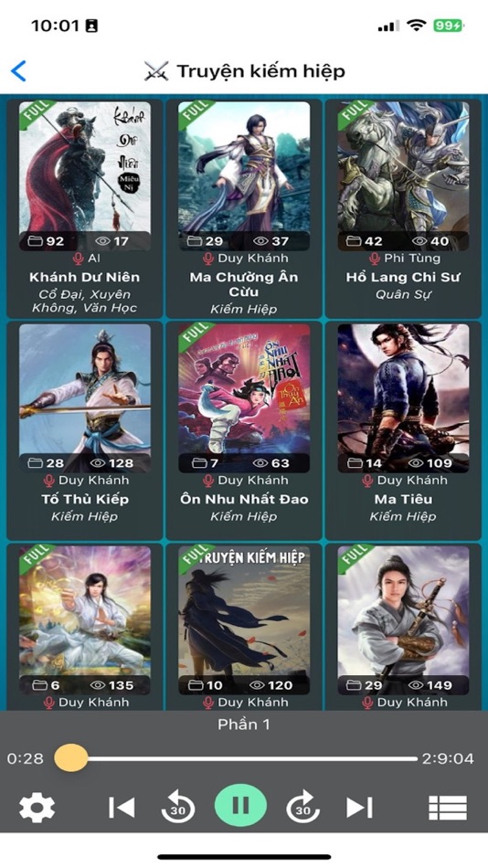Open Ma Chưởng Ân Cừu story
This screenshot has width=488, height=868.
(244, 284)
